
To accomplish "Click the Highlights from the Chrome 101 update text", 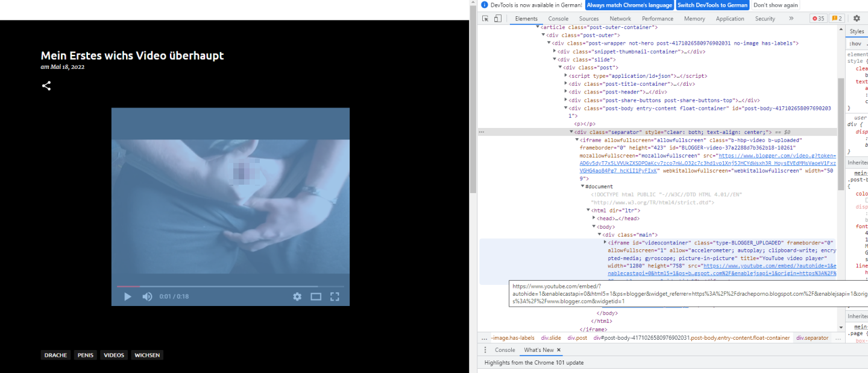I will [x=534, y=363].
